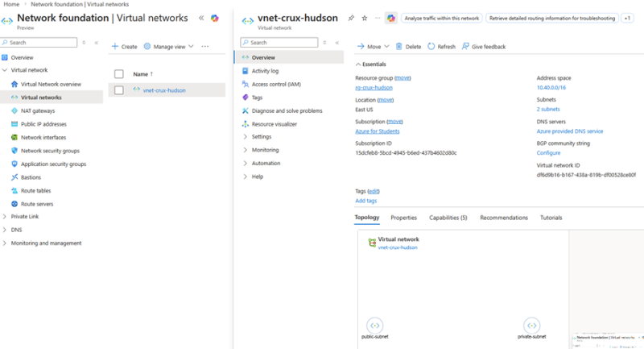Expand the Settings menu group

point(245,137)
